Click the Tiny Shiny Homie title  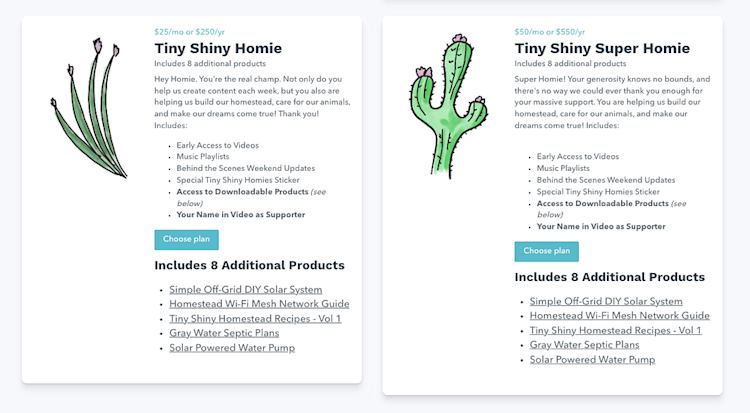(218, 48)
